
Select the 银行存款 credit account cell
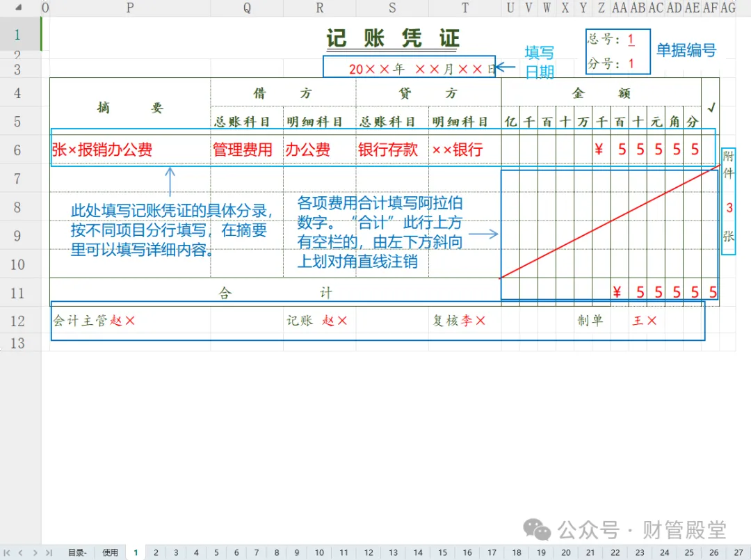392,150
